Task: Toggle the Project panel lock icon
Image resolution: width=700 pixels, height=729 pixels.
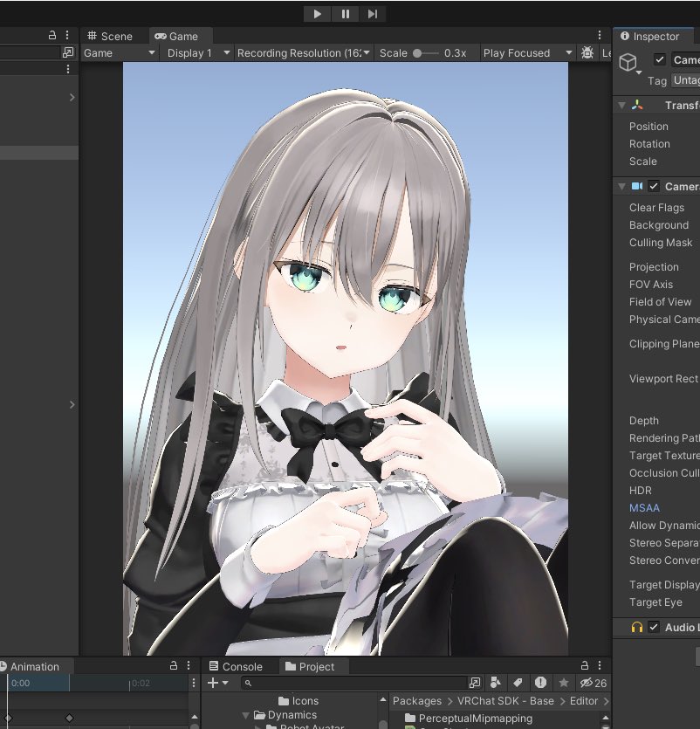Action: click(x=585, y=665)
